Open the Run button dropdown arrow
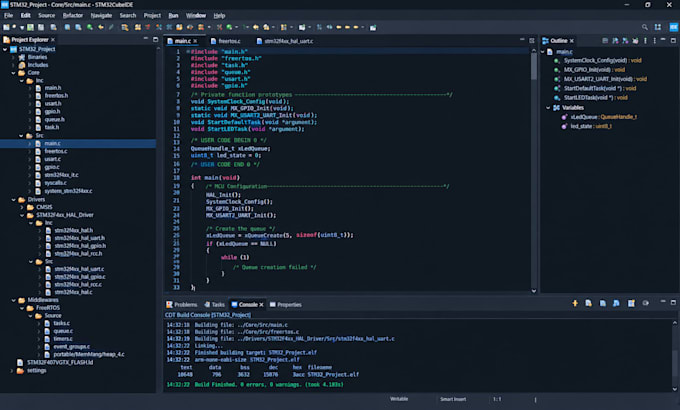The width and height of the screenshot is (680, 410). tap(236, 27)
